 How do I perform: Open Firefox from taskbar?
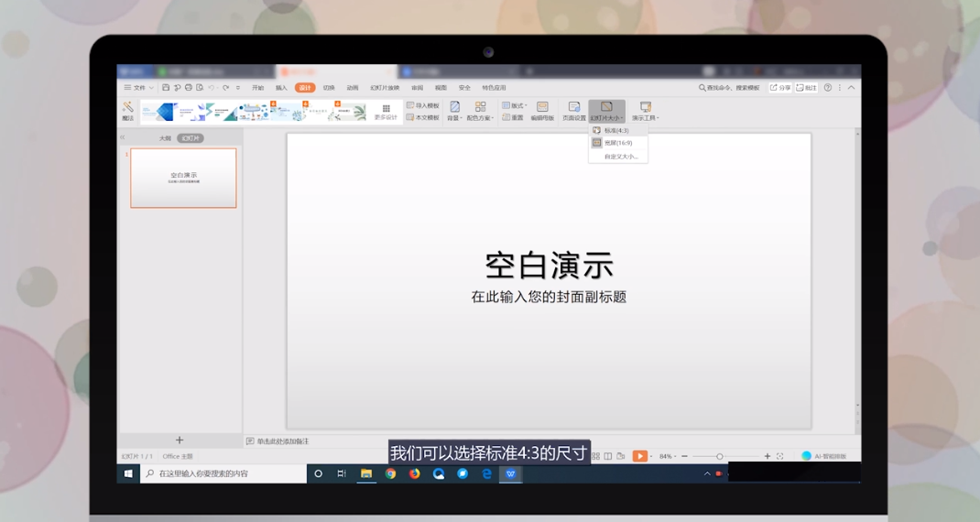click(x=414, y=473)
